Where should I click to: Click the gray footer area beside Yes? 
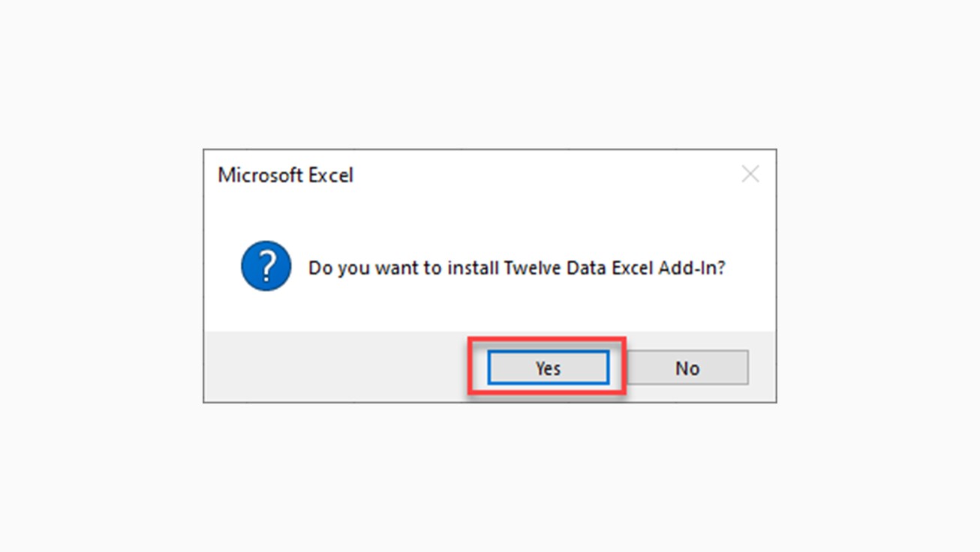(x=338, y=367)
